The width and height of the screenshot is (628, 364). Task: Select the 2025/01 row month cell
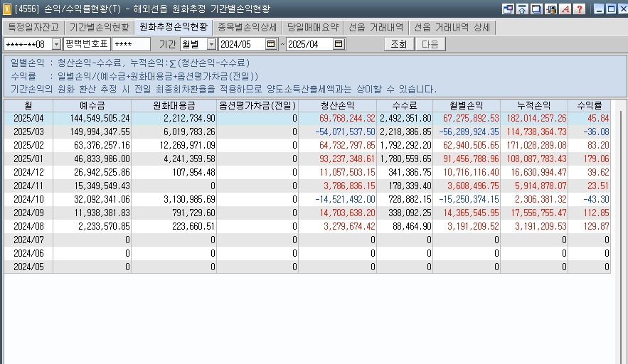point(28,159)
